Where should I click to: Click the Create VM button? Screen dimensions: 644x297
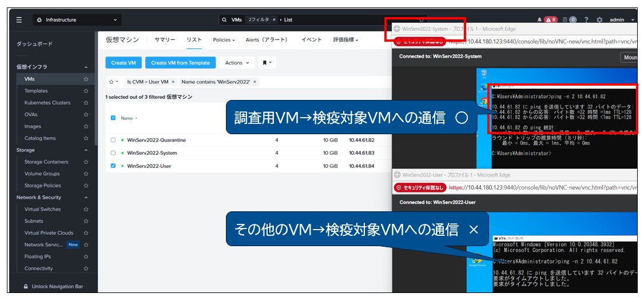tap(123, 63)
